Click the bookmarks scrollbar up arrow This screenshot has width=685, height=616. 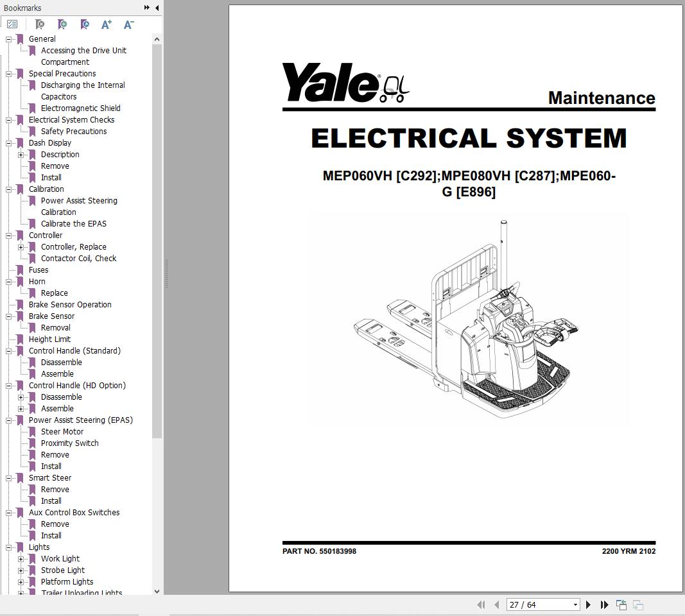point(157,39)
